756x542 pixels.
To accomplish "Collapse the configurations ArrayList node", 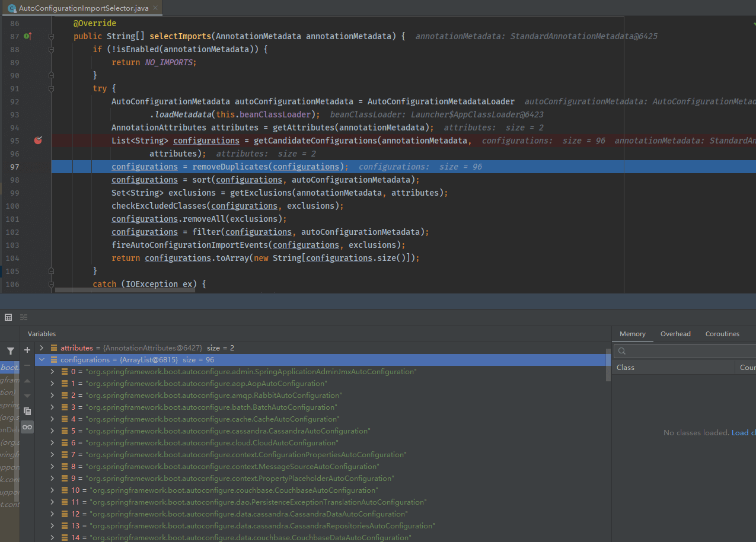I will [42, 360].
